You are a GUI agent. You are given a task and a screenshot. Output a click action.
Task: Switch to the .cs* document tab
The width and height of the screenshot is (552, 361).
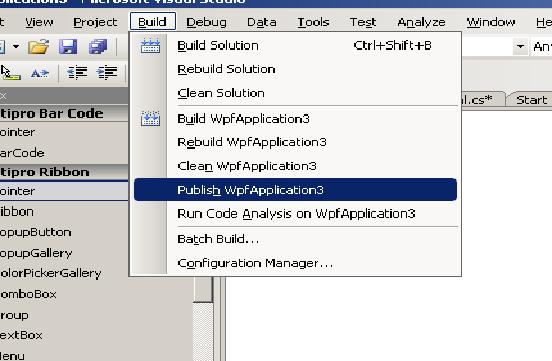point(482,100)
